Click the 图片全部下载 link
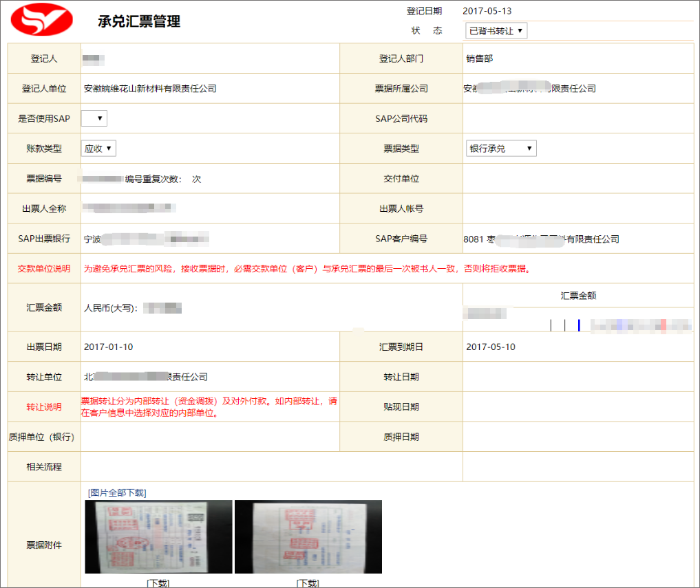 117,492
